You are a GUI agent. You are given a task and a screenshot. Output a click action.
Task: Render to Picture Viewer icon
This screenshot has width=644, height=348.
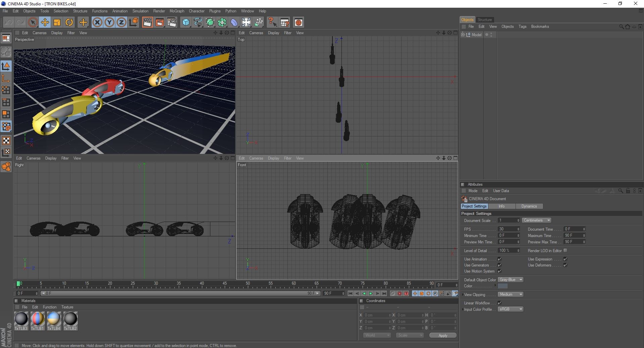[x=160, y=22]
